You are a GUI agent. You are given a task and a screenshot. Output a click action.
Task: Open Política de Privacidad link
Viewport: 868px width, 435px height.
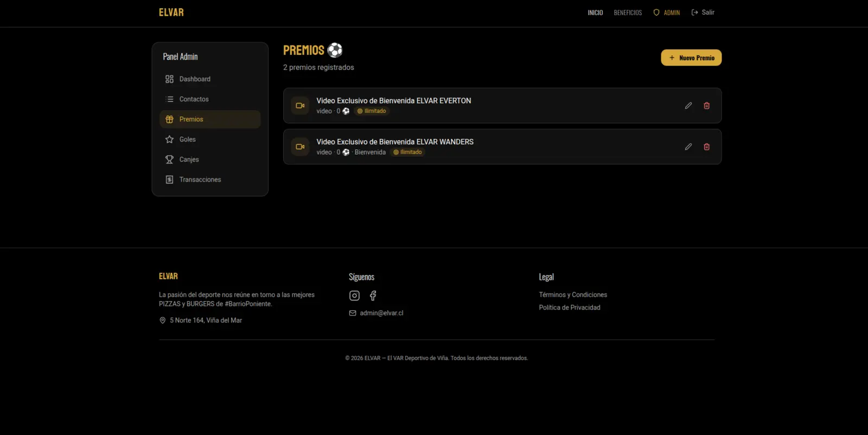[570, 308]
